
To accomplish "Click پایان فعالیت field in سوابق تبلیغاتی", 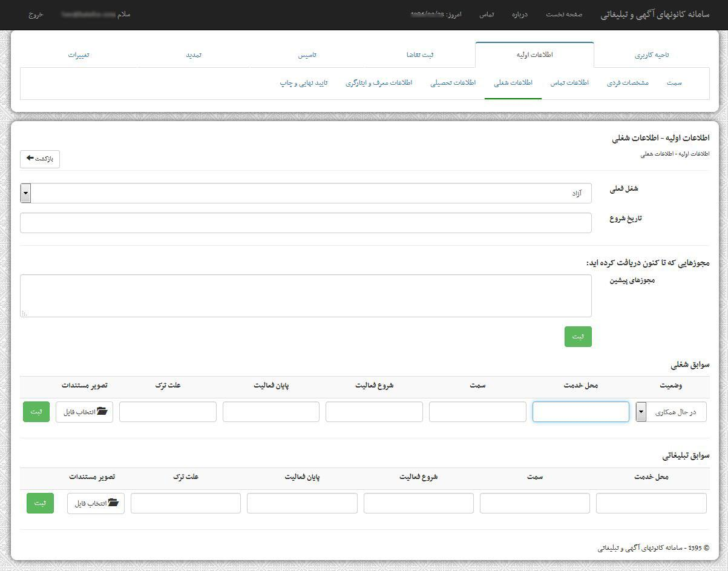I will coord(302,503).
